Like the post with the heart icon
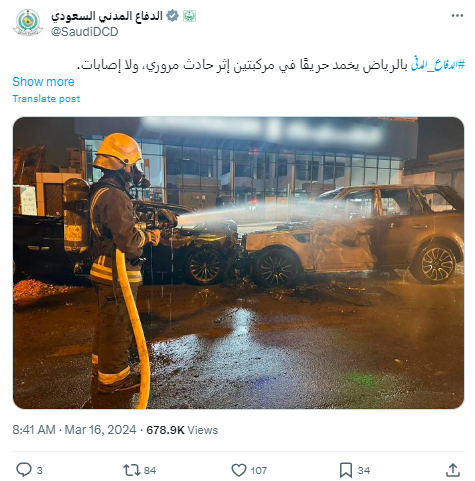The image size is (475, 481). pyautogui.click(x=239, y=470)
